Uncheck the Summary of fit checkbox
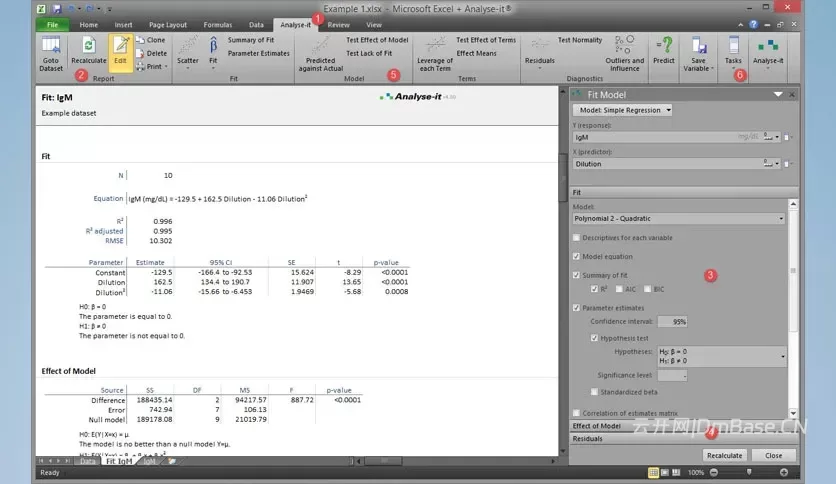836x484 pixels. [x=576, y=275]
